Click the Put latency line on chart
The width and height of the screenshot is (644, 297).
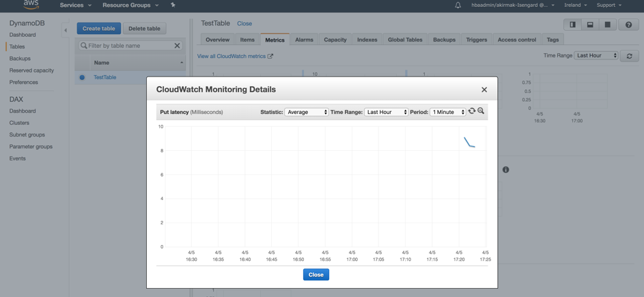click(x=469, y=143)
